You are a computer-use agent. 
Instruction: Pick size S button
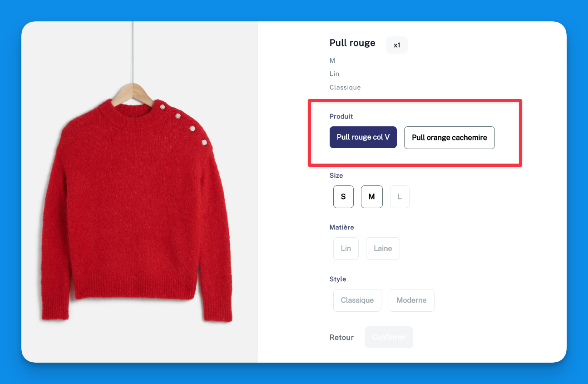tap(343, 197)
